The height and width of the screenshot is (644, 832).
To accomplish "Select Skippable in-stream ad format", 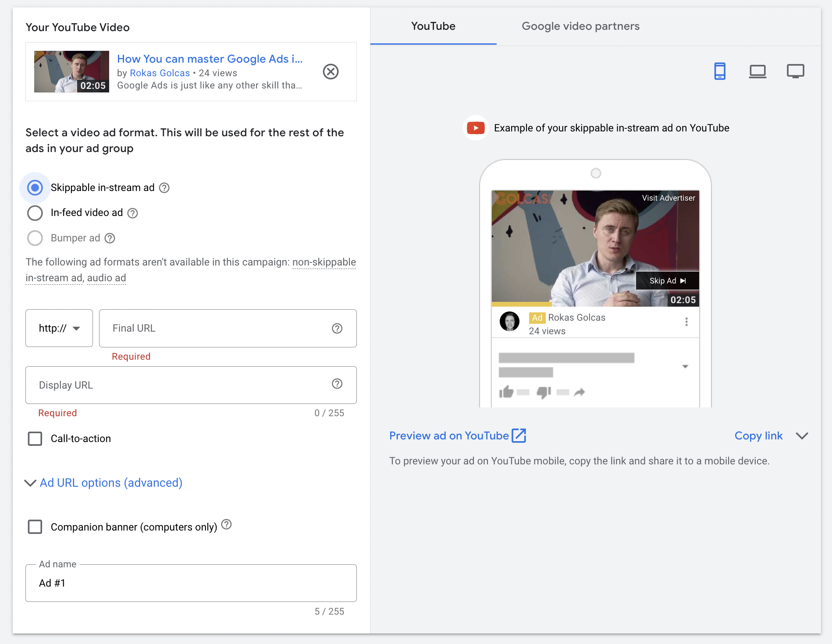I will pos(35,188).
